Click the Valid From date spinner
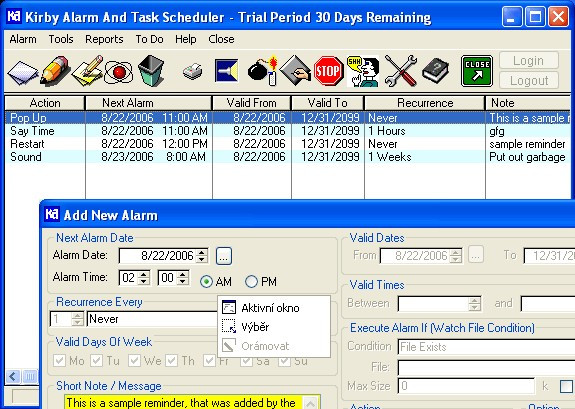The image size is (575, 409). [455, 256]
